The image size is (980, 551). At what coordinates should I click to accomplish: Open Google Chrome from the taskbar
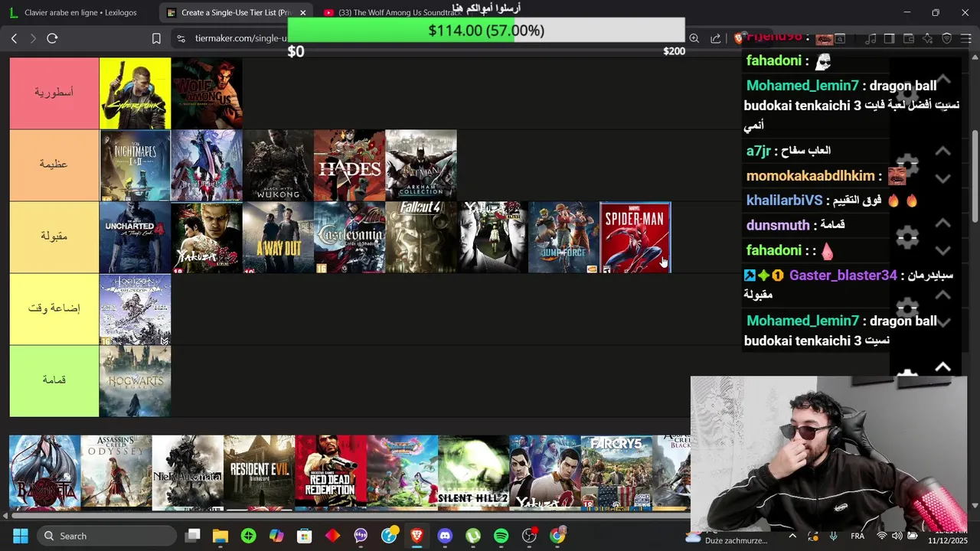[x=557, y=536]
